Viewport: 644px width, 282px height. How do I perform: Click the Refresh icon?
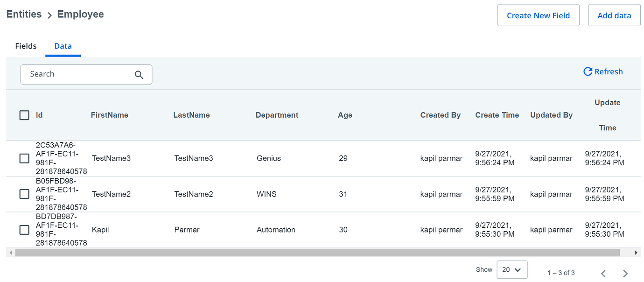tap(588, 72)
